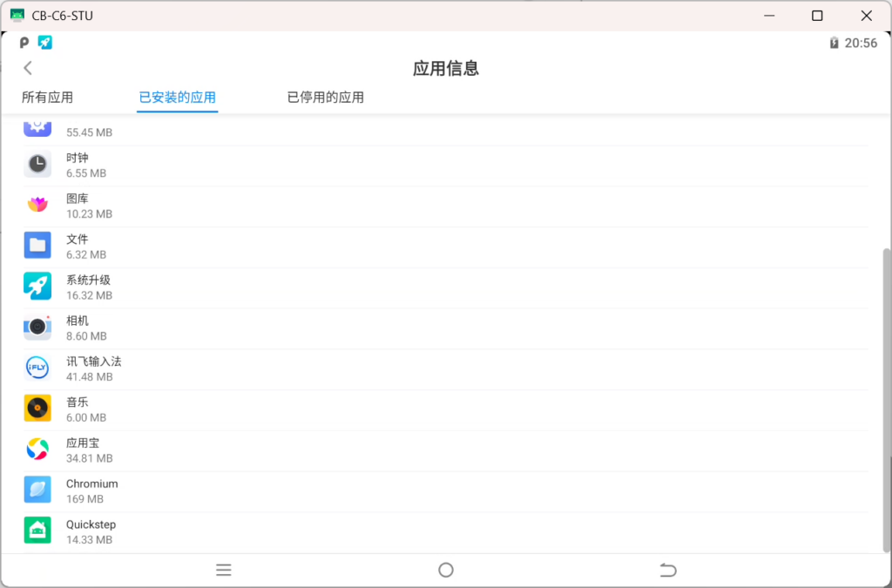Tap the rocket notification icon in status bar
This screenshot has height=588, width=892.
tap(45, 43)
